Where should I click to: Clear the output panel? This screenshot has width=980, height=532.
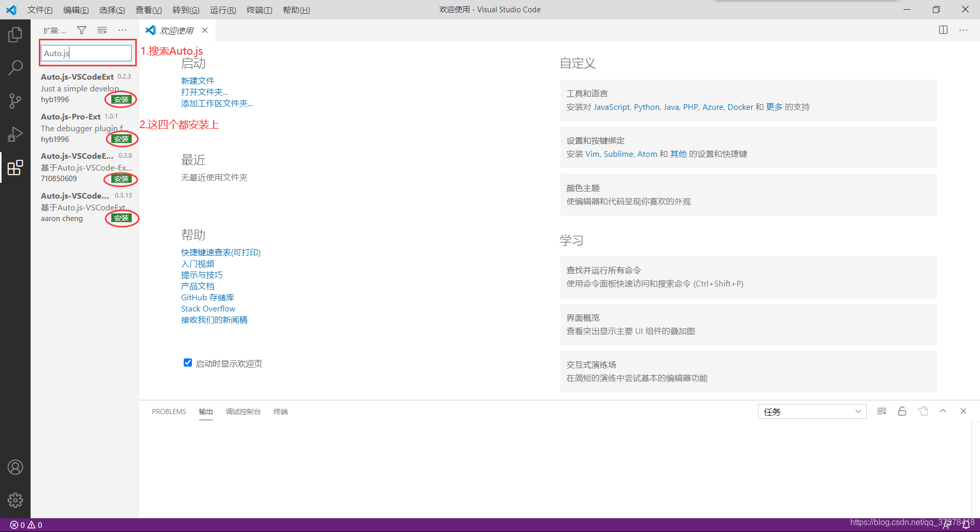coord(881,412)
